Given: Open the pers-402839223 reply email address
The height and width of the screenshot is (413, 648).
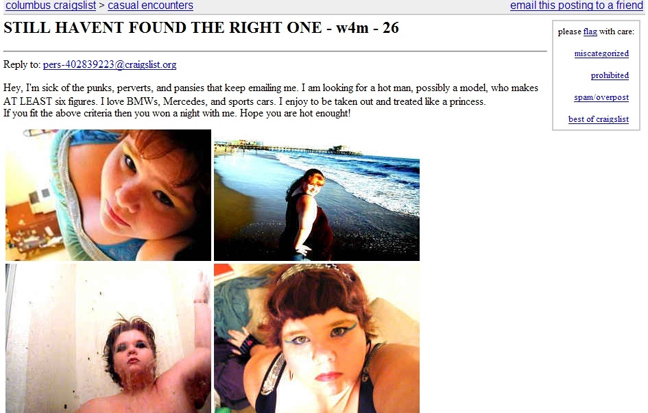Looking at the screenshot, I should (110, 64).
